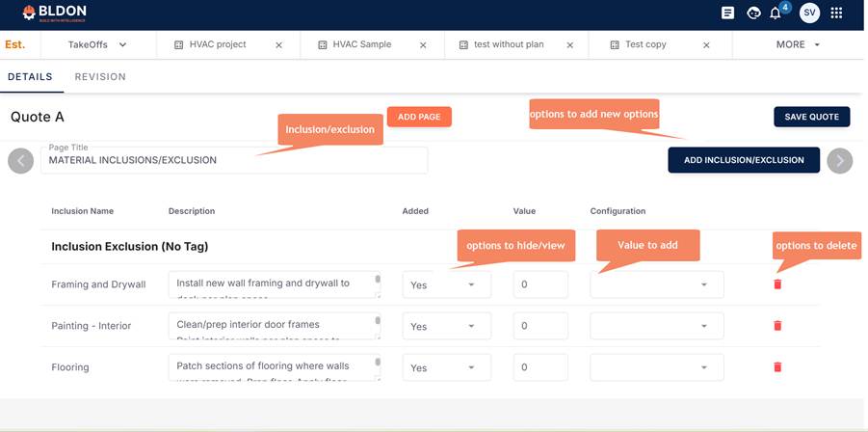The width and height of the screenshot is (868, 432).
Task: Select the HVAC Sample tab
Action: point(361,45)
